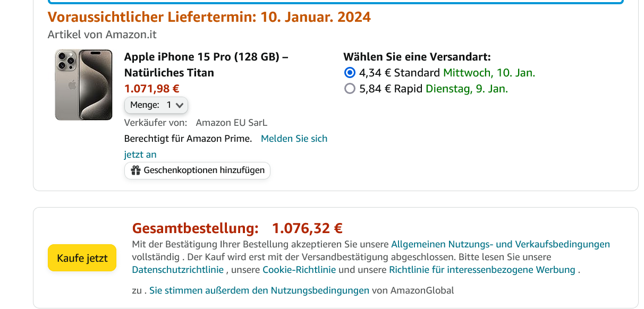Click the Gesamtbestellung total 1.076,32 €
Viewport: 644px width, 309px height.
[307, 228]
